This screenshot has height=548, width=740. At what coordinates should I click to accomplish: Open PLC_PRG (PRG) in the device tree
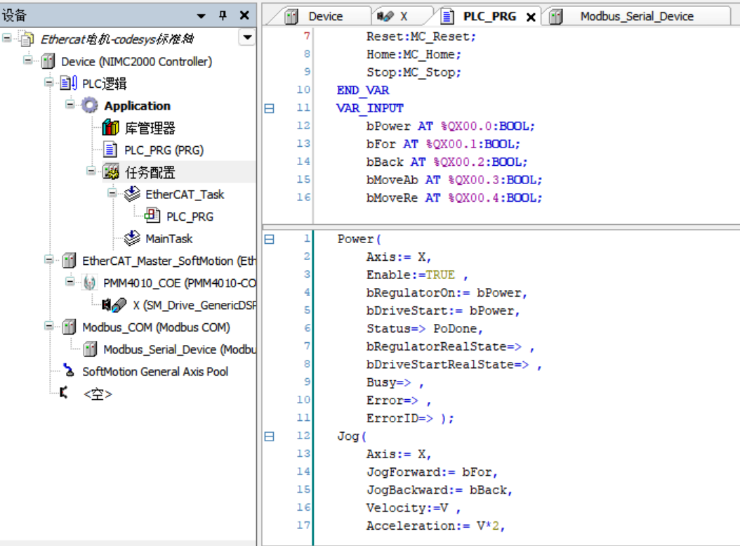[163, 150]
